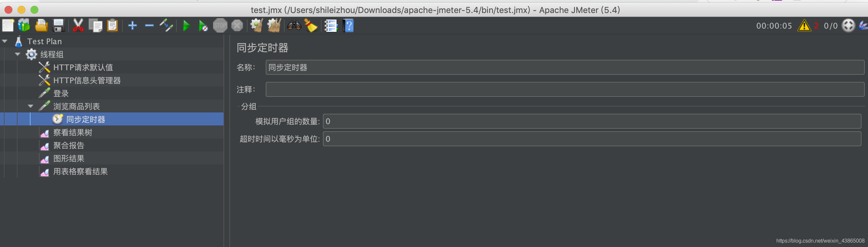Click the Shutdown threads icon
This screenshot has width=868, height=247.
click(237, 26)
